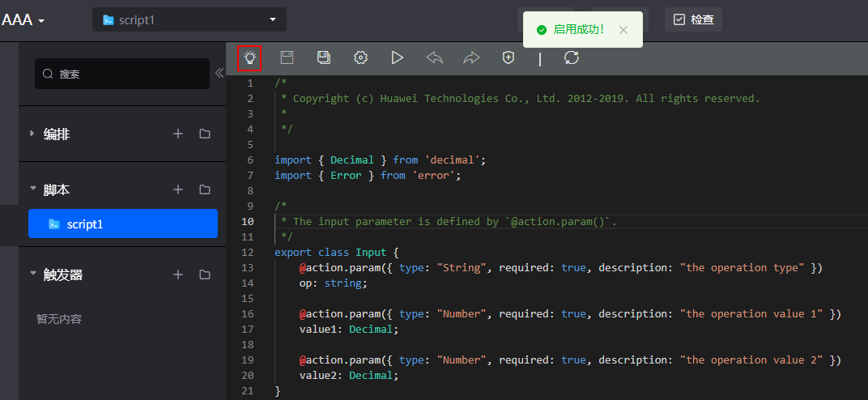Click code line 12 'export class Input {'

tap(337, 253)
